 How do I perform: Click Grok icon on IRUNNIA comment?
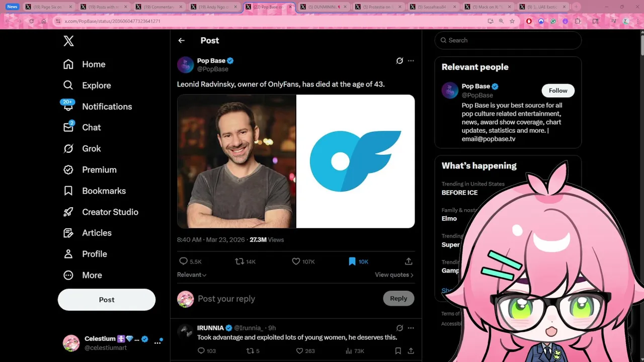point(399,328)
